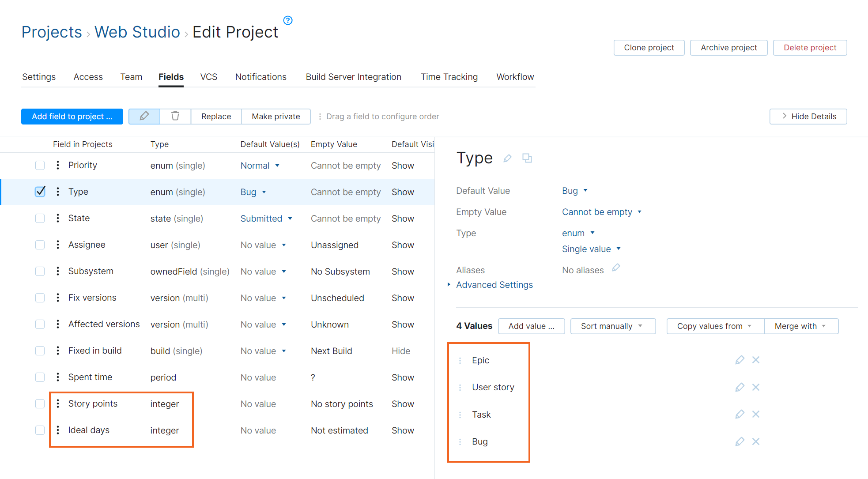Click drag handle of Priority row

(58, 165)
